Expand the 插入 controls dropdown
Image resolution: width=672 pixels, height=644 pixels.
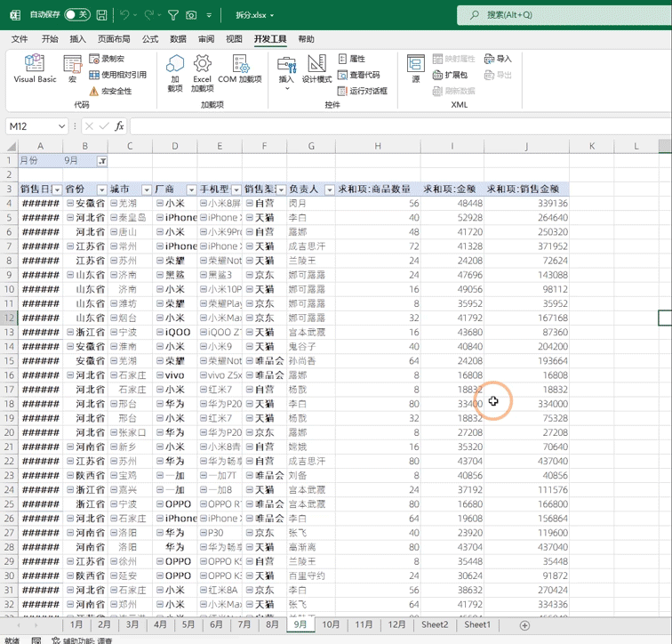coord(286,79)
